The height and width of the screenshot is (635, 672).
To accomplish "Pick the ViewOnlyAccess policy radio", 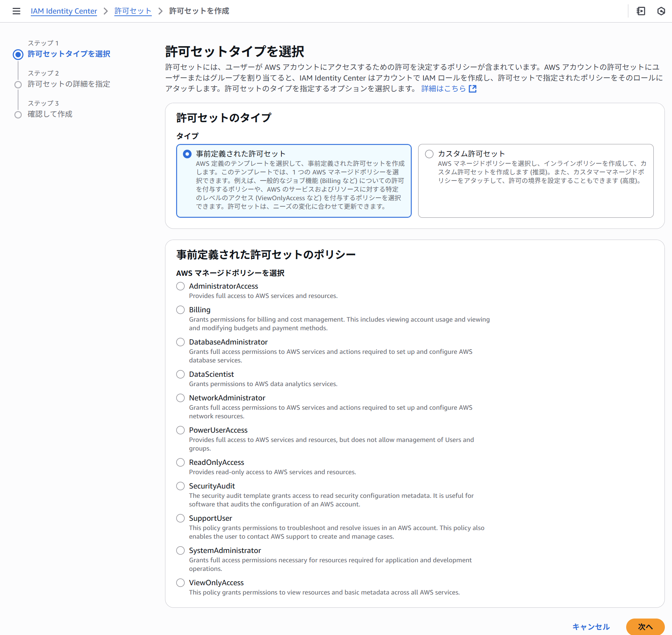I will coord(180,583).
